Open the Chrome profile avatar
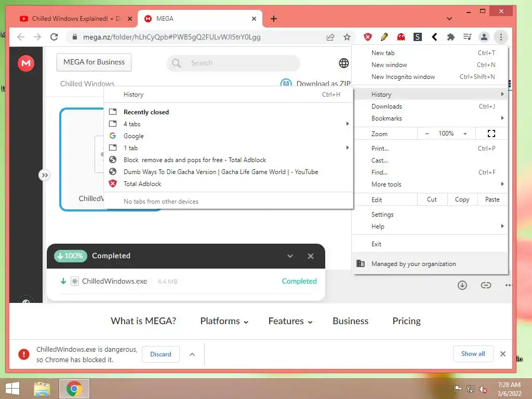The height and width of the screenshot is (399, 532). click(x=484, y=37)
